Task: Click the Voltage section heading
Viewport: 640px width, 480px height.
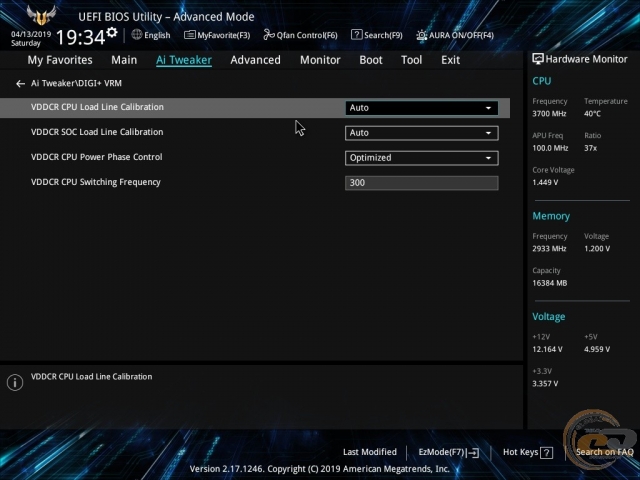Action: click(x=549, y=316)
